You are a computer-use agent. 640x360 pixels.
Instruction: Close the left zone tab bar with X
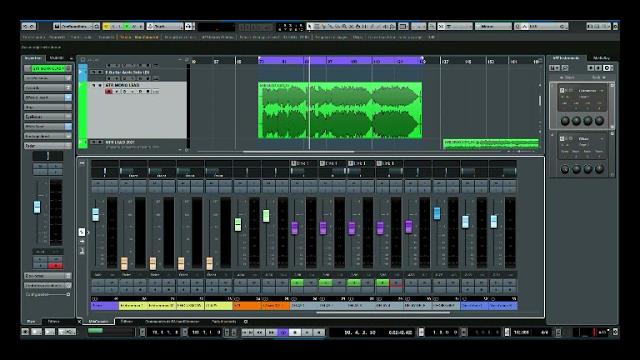click(x=79, y=322)
